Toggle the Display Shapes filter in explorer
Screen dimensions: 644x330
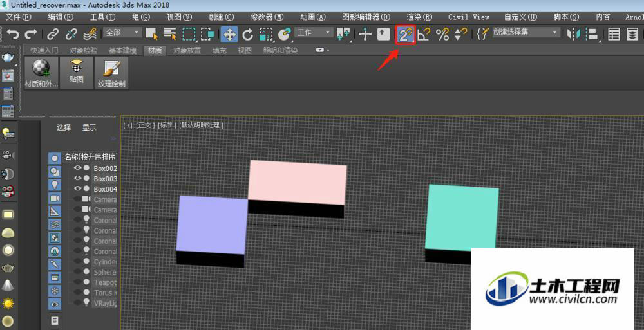tap(55, 172)
